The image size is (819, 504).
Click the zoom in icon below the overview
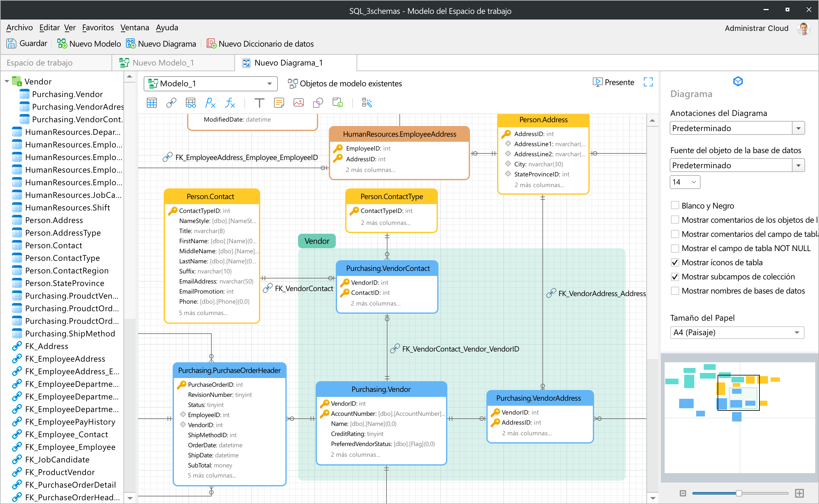click(x=799, y=493)
